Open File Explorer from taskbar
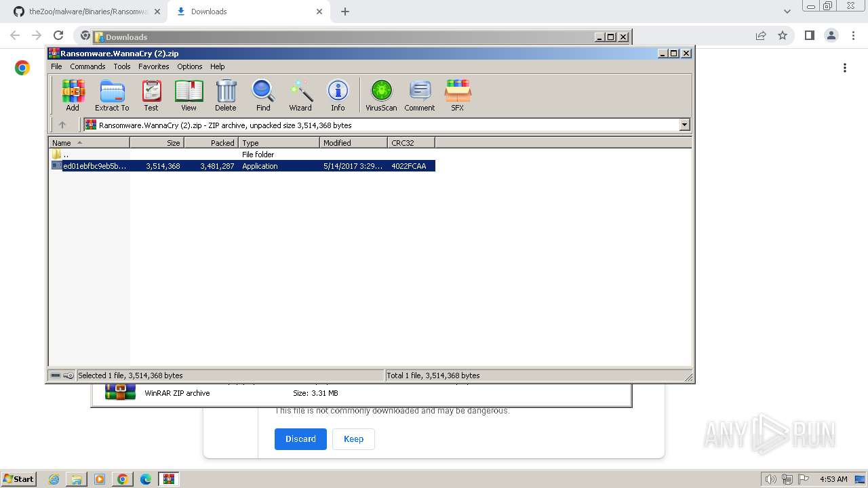The width and height of the screenshot is (868, 488). pyautogui.click(x=77, y=479)
